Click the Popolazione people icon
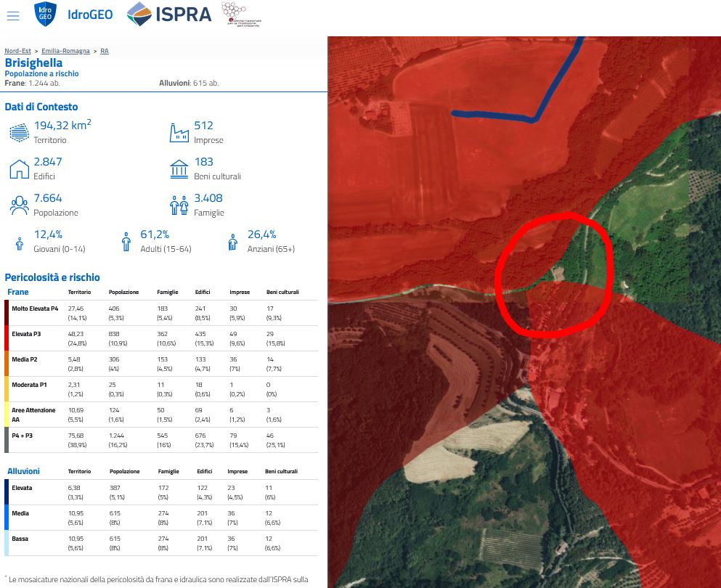The height and width of the screenshot is (588, 721). point(19,205)
